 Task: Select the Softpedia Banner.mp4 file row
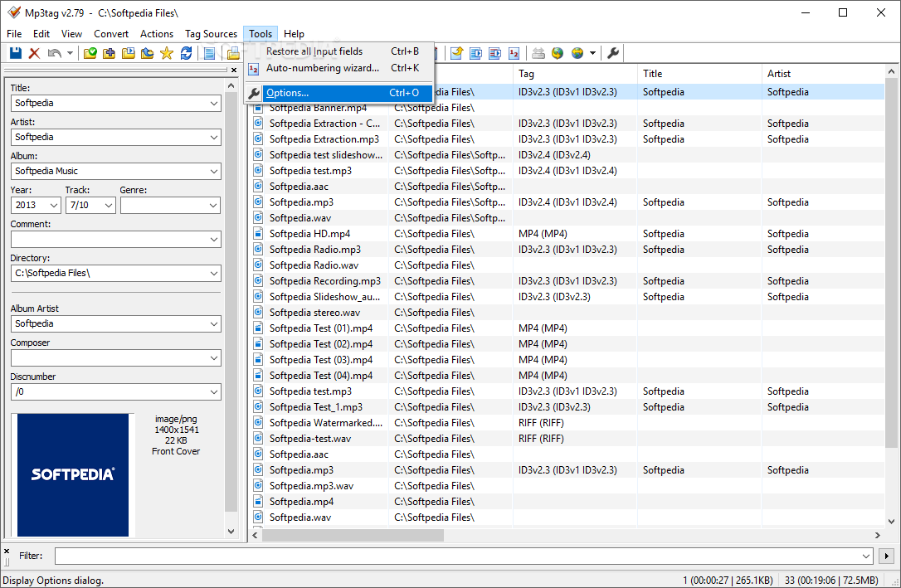(x=567, y=108)
